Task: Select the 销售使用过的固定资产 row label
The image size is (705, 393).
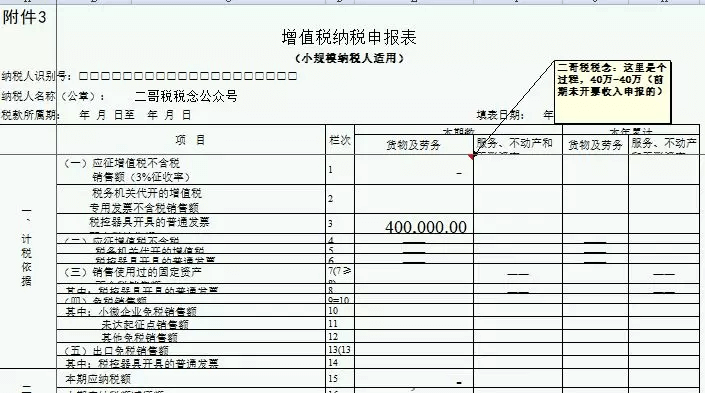Action: pyautogui.click(x=133, y=272)
